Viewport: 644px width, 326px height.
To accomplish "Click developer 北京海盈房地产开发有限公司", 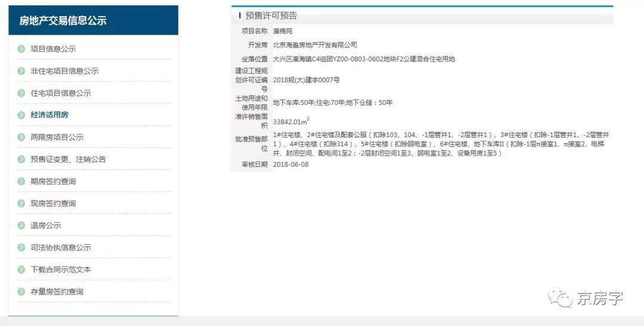I will (x=315, y=45).
